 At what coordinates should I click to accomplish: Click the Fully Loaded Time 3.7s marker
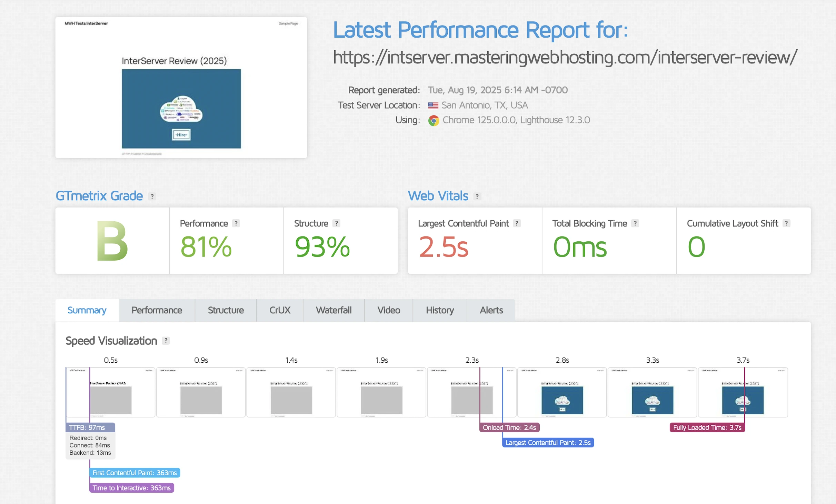coord(707,427)
